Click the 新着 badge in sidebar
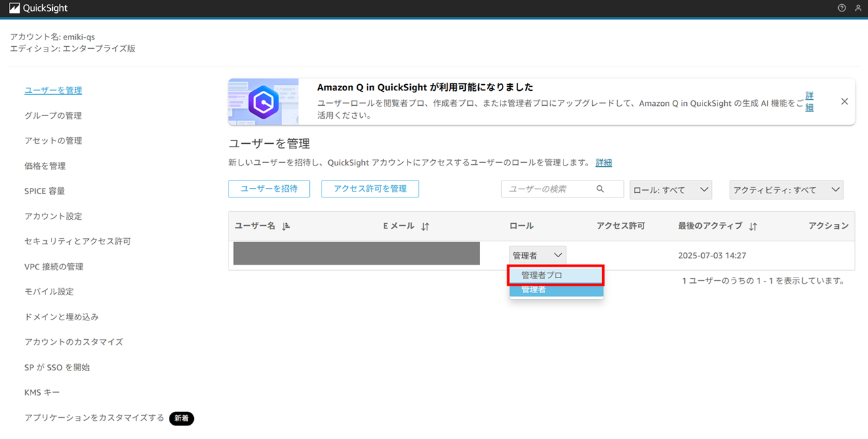The image size is (868, 439). pyautogui.click(x=182, y=419)
